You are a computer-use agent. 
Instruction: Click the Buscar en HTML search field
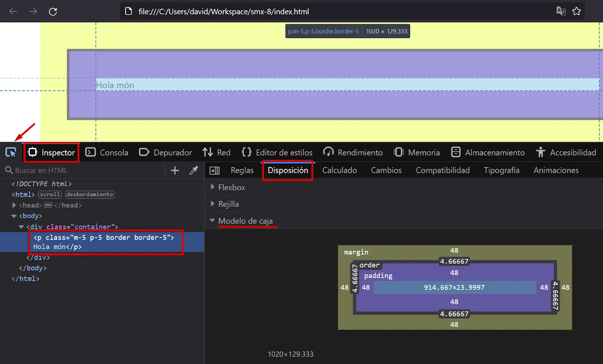coord(87,170)
